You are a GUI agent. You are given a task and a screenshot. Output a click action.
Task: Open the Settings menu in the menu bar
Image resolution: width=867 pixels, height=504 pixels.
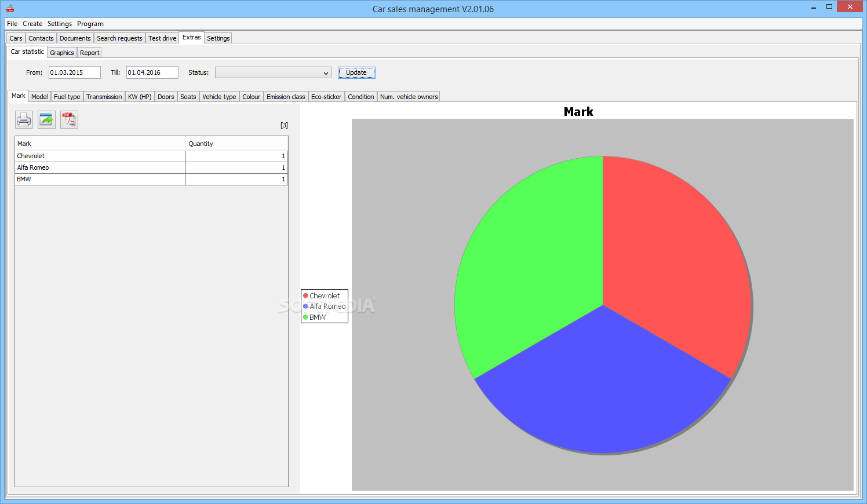pos(60,24)
